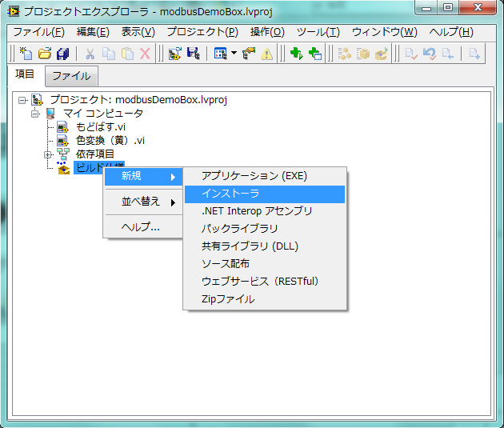Open the 操作(O) menu

point(267,32)
